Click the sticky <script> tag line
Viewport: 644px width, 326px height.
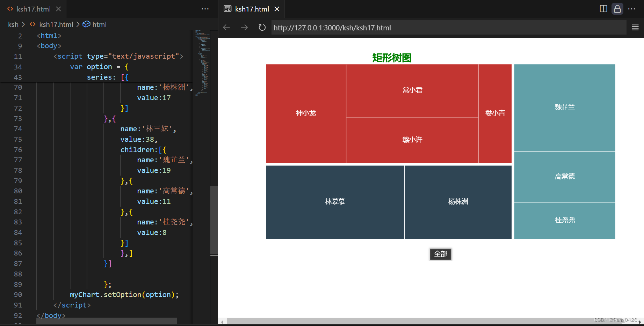118,56
